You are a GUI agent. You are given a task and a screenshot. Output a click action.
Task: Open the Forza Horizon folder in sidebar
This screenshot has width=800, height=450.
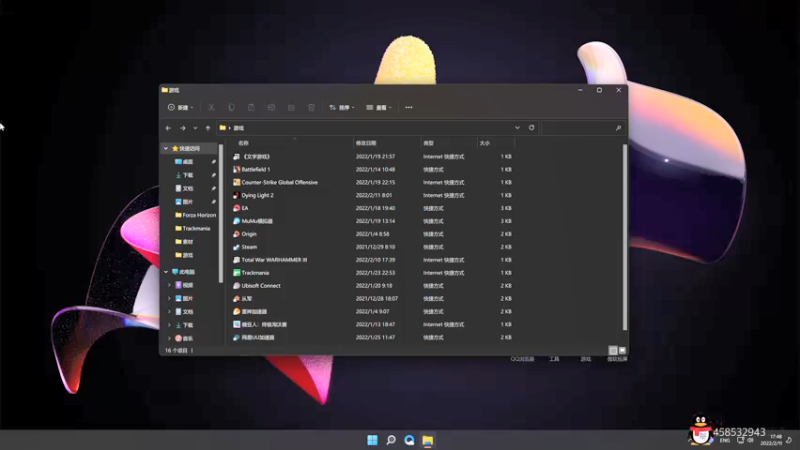(x=198, y=215)
